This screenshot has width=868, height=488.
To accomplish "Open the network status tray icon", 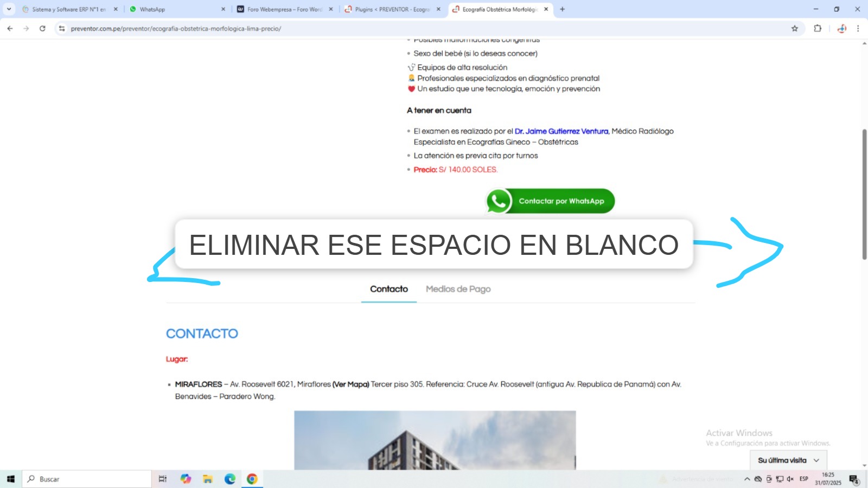I will pyautogui.click(x=780, y=479).
